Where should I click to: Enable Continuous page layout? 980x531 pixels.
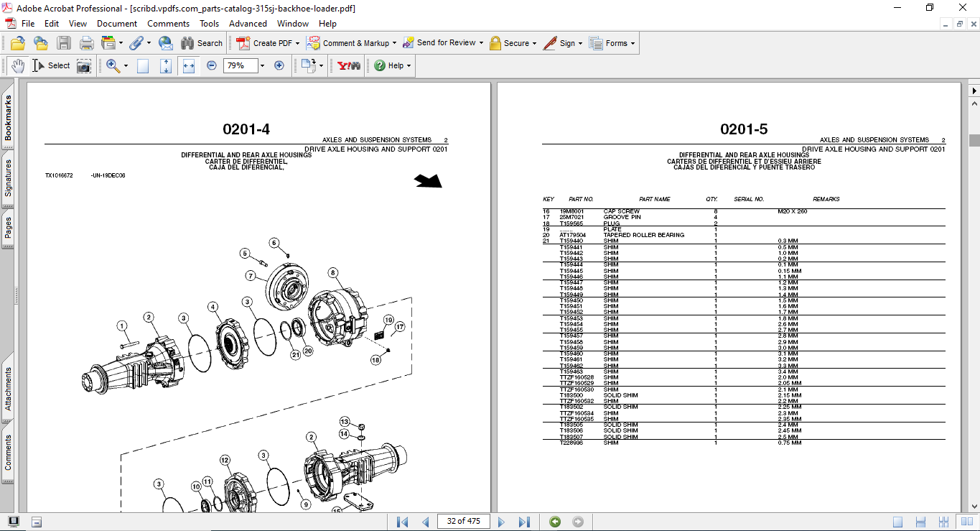(x=921, y=521)
